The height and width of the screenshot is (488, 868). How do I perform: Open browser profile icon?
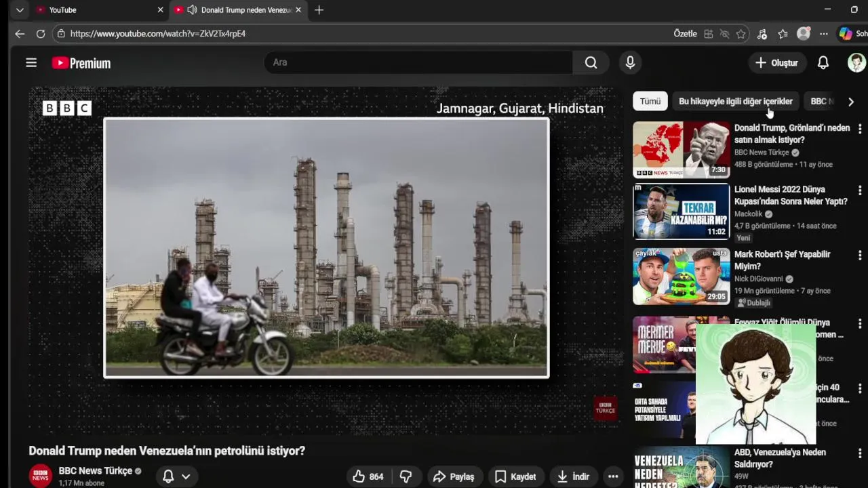[x=804, y=34]
